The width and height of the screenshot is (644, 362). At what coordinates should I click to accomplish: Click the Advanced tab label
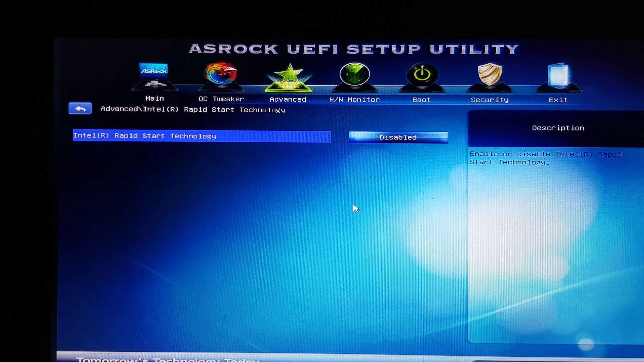pos(288,100)
